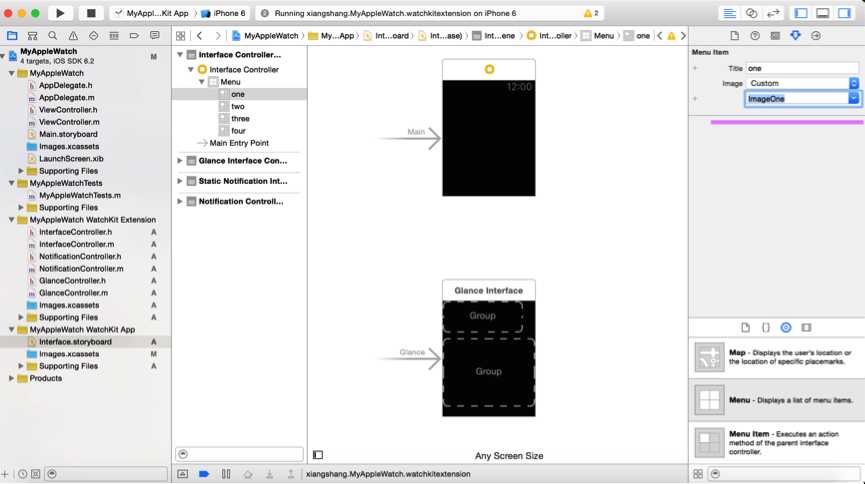Click the Stop button in toolbar
This screenshot has width=865, height=484.
point(91,13)
